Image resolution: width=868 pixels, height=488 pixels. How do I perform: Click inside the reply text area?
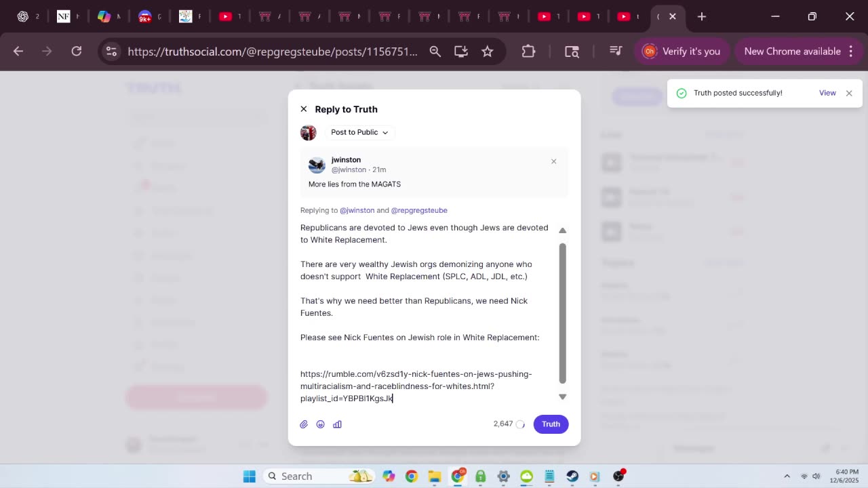point(426,312)
